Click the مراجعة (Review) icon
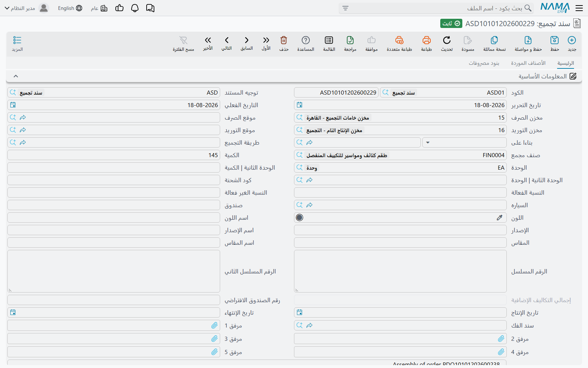The width and height of the screenshot is (588, 368). (x=350, y=40)
